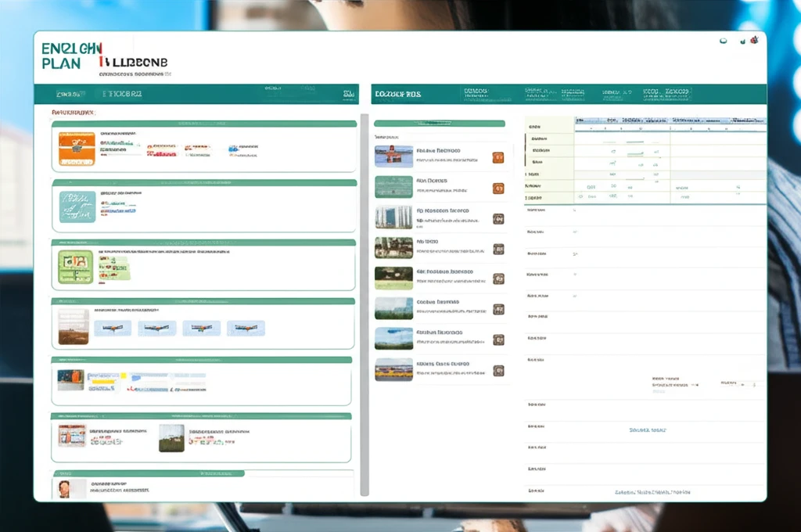
Task: Select the last airplane thumbnail in the left card
Action: click(x=246, y=328)
